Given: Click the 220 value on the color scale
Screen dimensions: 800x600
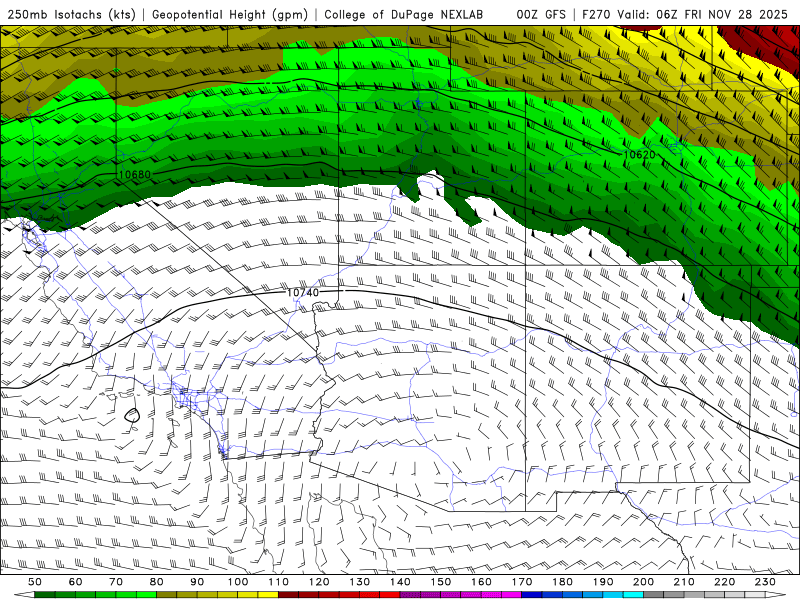Looking at the screenshot, I should [x=725, y=582].
